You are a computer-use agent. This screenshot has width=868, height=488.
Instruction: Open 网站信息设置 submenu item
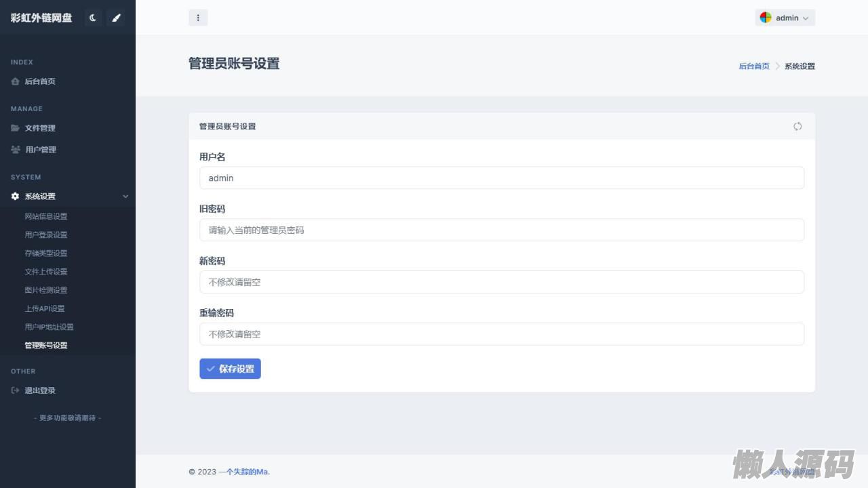pos(46,216)
